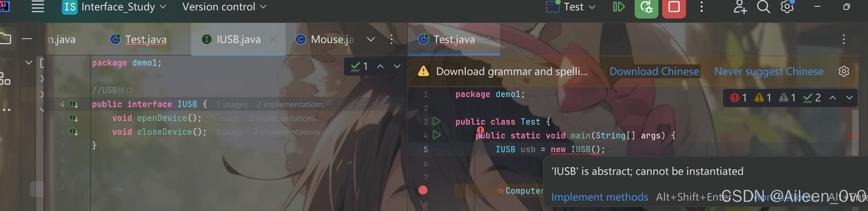Screen dimensions: 868x211
Task: Click Implement methods quick fix link
Action: click(600, 197)
